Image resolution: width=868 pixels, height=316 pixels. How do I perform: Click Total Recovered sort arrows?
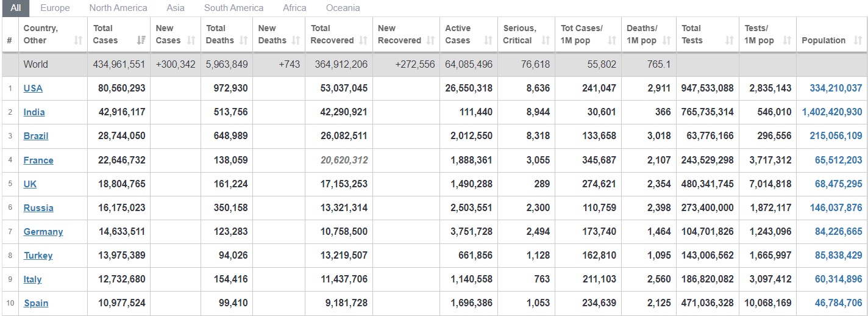click(x=363, y=40)
